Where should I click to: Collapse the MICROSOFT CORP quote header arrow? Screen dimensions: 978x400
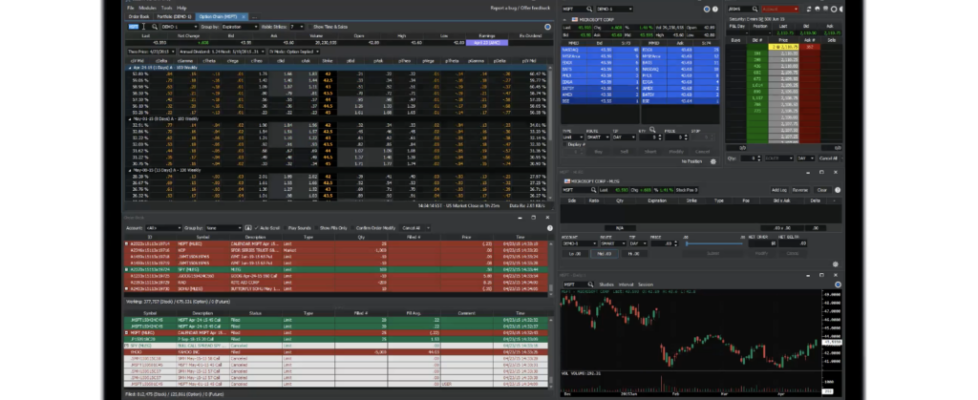565,19
